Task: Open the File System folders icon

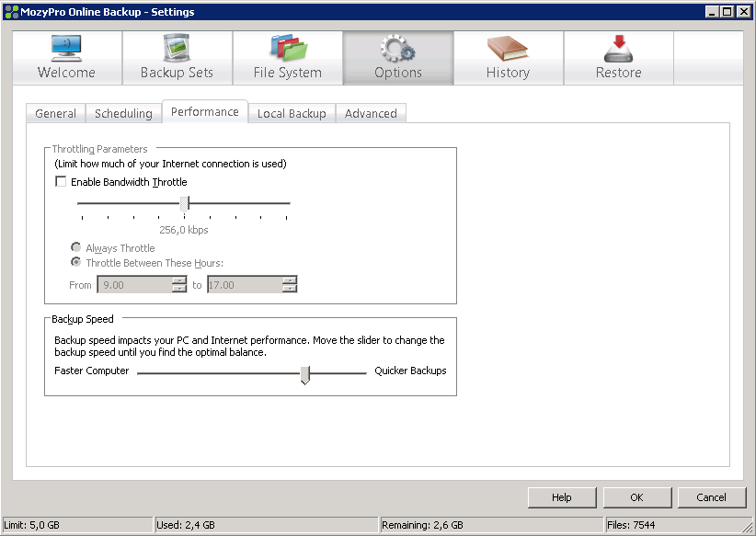Action: click(x=288, y=48)
